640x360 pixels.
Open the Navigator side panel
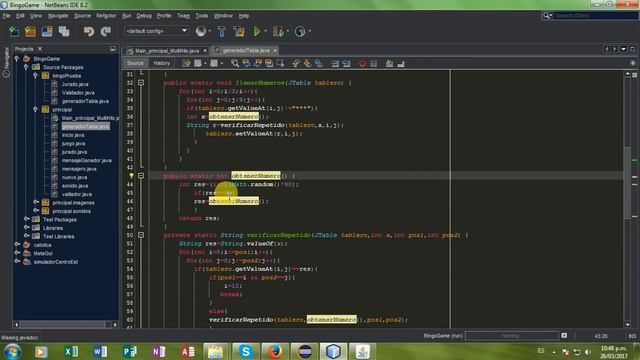(6, 62)
